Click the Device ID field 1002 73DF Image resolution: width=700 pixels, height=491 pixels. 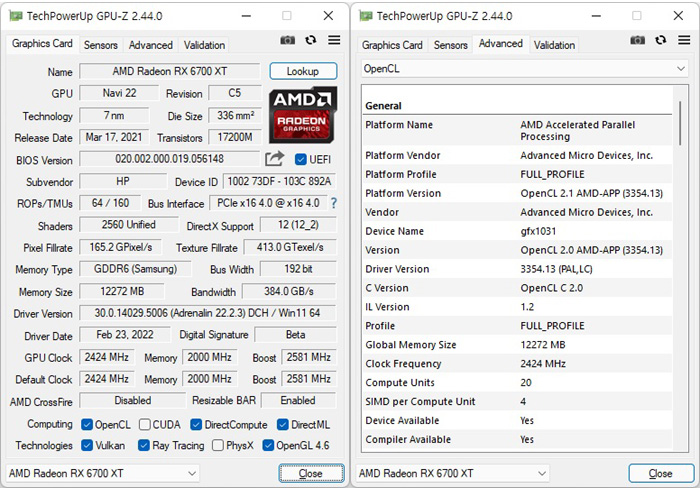coord(279,181)
